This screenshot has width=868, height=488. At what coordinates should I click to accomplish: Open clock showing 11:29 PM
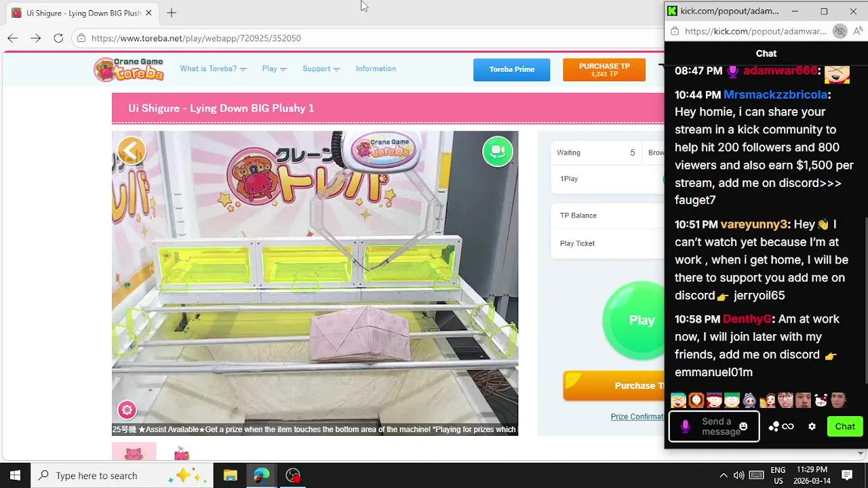click(812, 475)
